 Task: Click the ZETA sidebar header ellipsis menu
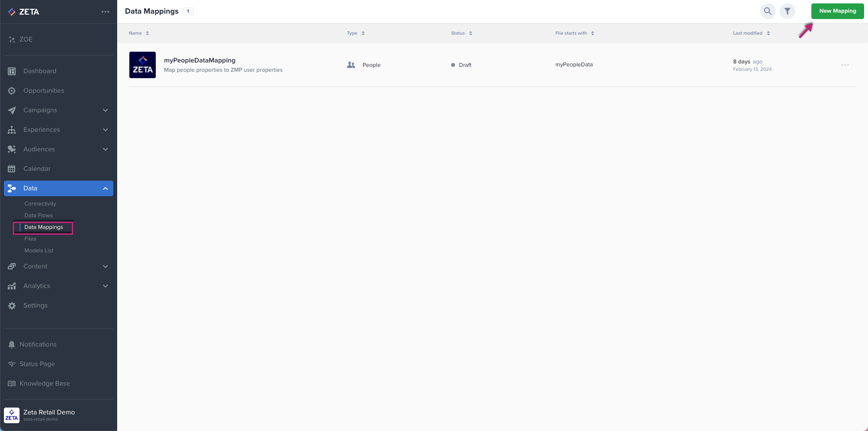105,12
